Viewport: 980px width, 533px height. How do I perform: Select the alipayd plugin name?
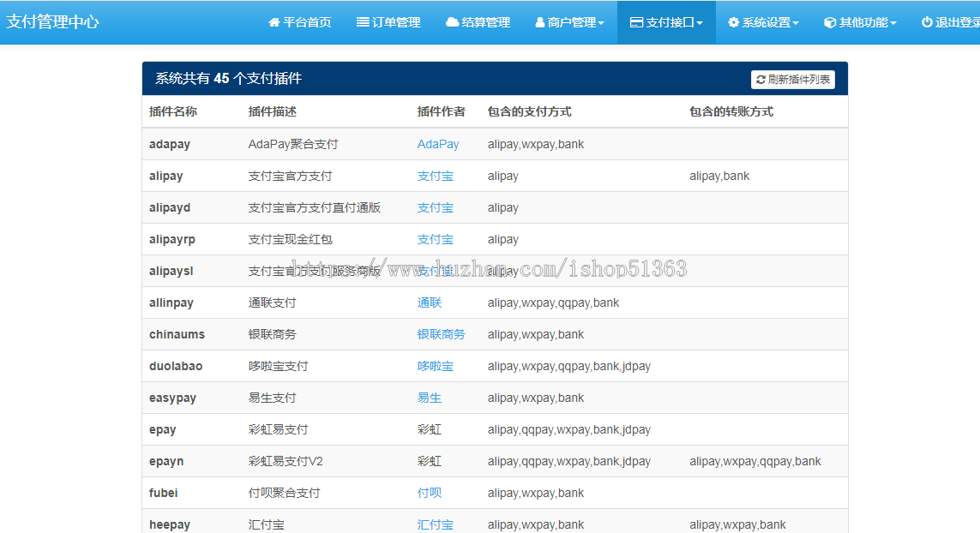pos(170,208)
